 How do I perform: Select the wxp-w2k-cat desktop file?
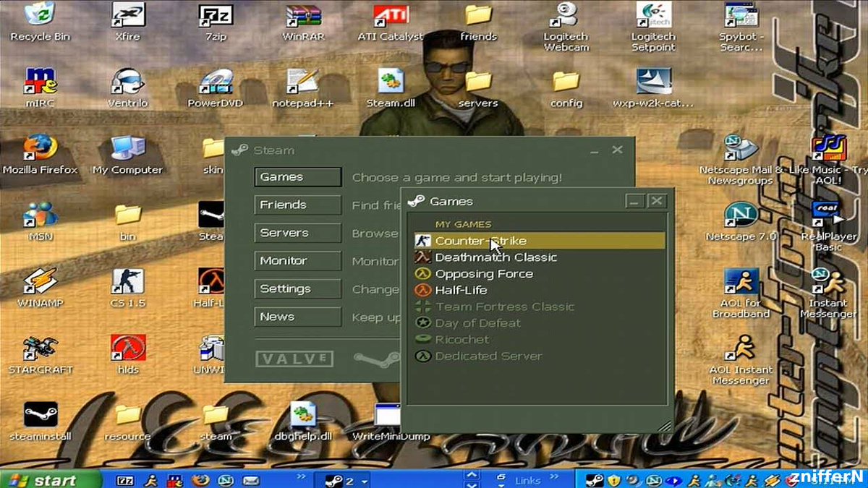(x=653, y=87)
